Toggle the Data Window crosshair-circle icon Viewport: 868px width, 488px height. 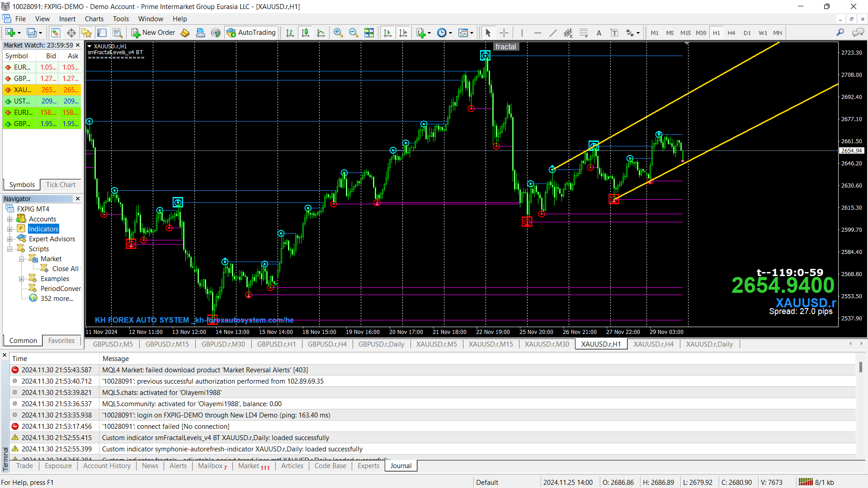pyautogui.click(x=71, y=33)
